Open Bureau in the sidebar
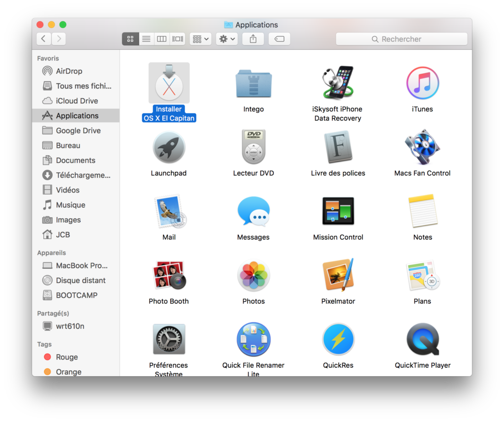This screenshot has width=504, height=422. [x=76, y=145]
